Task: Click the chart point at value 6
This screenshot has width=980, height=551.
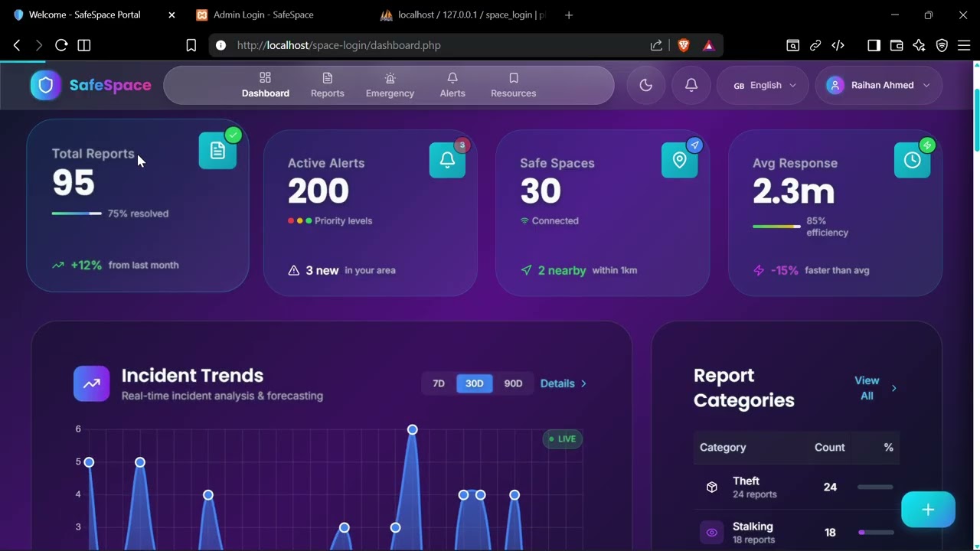Action: point(413,429)
